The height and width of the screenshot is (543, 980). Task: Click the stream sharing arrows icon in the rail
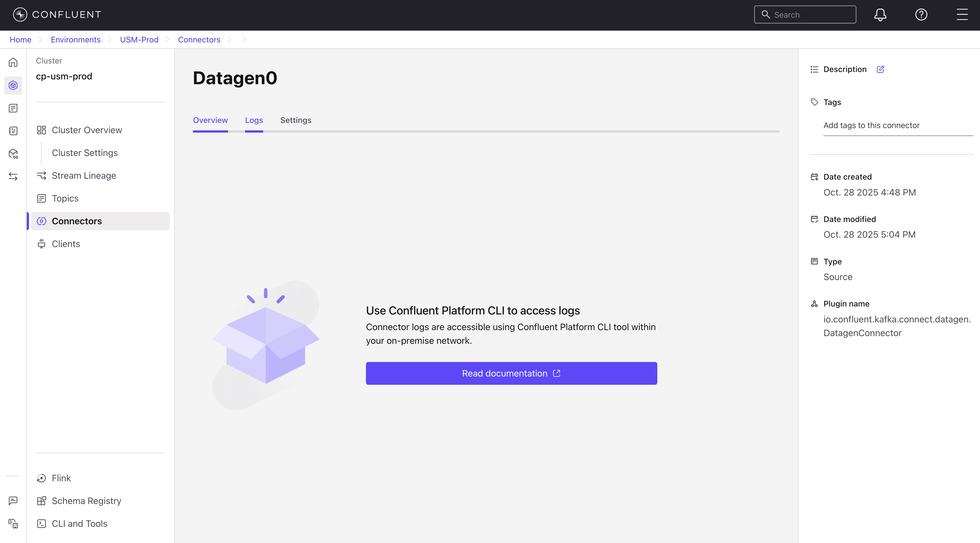point(13,176)
